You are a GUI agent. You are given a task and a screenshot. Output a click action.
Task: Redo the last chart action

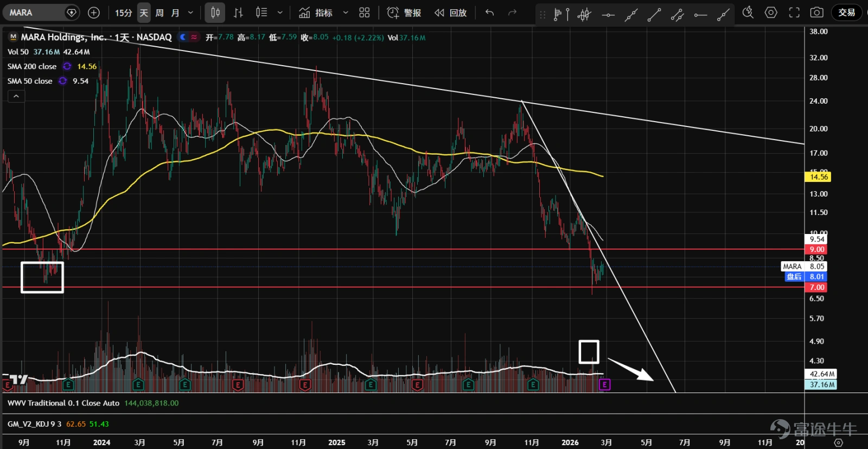click(x=512, y=12)
